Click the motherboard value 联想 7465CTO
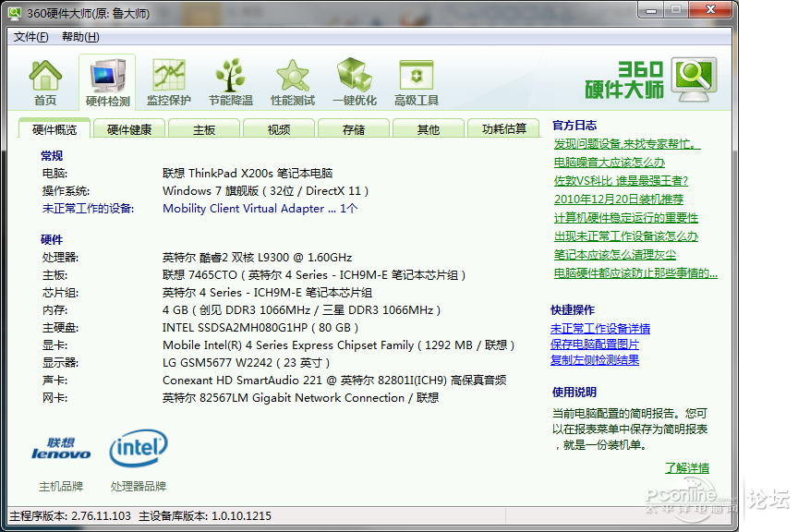Image resolution: width=798 pixels, height=532 pixels. (x=314, y=275)
